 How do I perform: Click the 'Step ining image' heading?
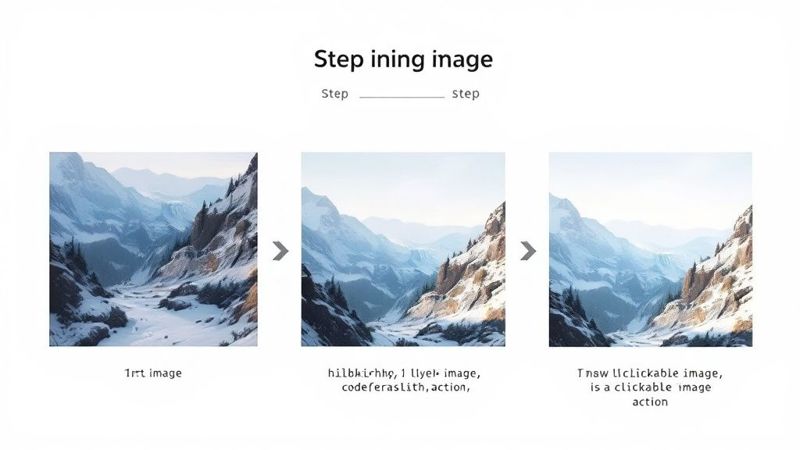click(403, 59)
